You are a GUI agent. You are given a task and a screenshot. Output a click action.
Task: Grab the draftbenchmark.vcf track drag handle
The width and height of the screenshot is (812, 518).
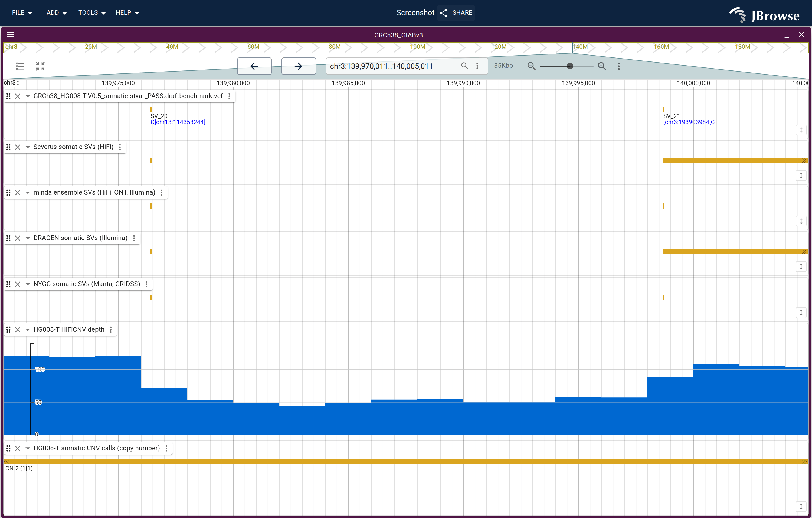click(x=8, y=96)
